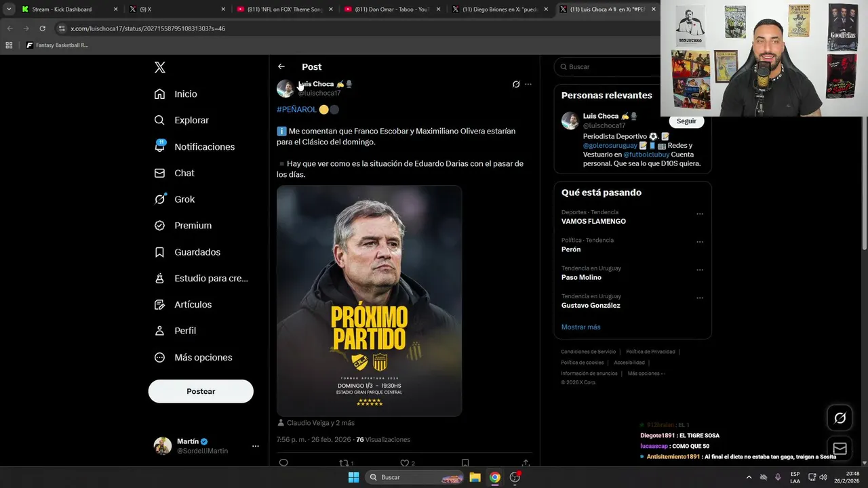Open options for VAMOS FLAMENGO trend
Screen dimensions: 868x488
[x=700, y=214]
